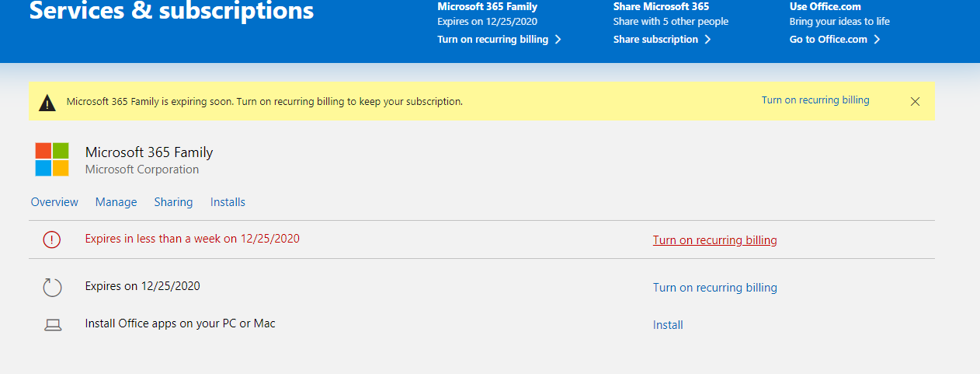Image resolution: width=980 pixels, height=374 pixels.
Task: Click 'Install Office apps on your PC or Mac'
Action: pos(180,323)
